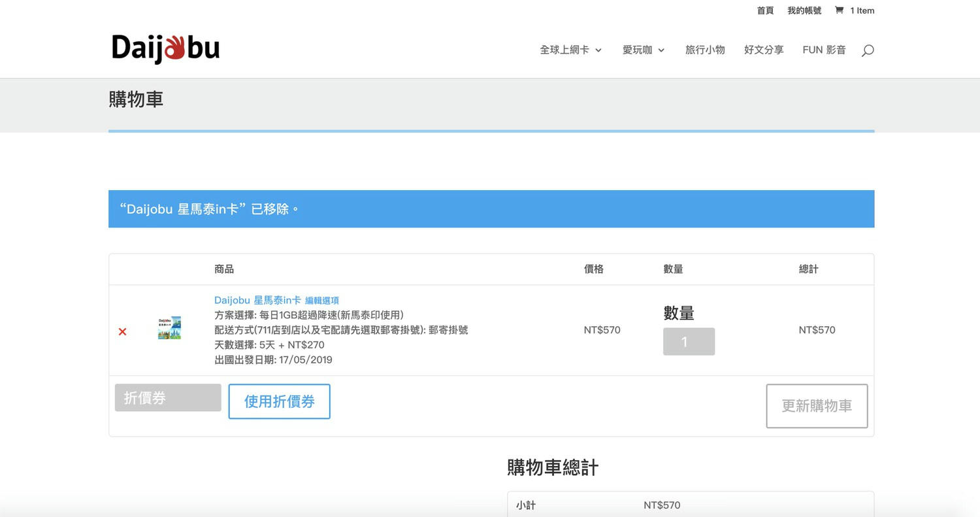
Task: Click the 總計 column header
Action: tap(809, 269)
